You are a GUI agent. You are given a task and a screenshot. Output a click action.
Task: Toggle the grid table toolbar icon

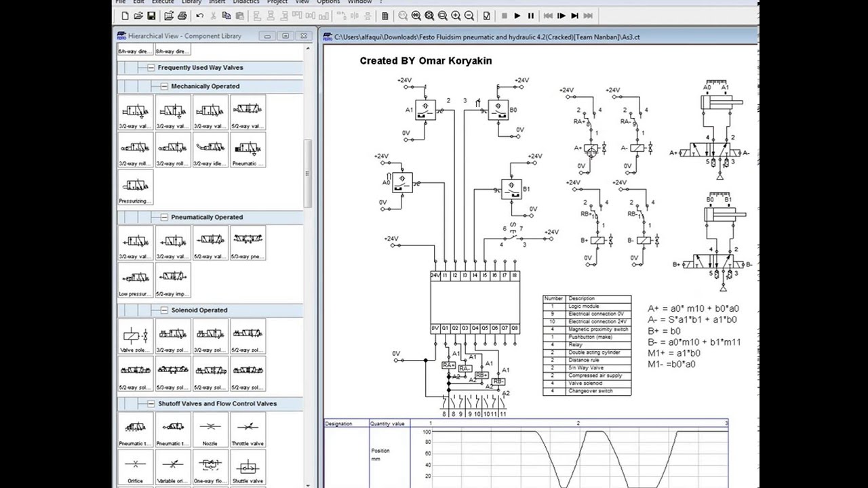click(385, 16)
